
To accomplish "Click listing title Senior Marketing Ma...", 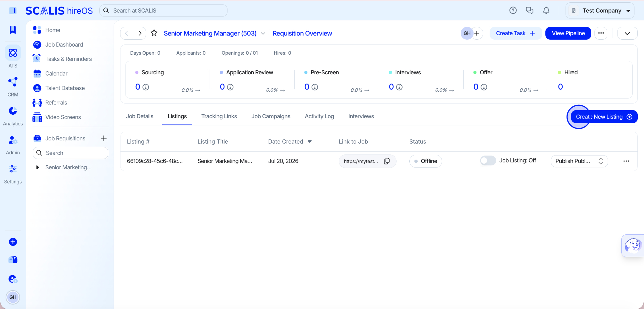I will point(225,161).
